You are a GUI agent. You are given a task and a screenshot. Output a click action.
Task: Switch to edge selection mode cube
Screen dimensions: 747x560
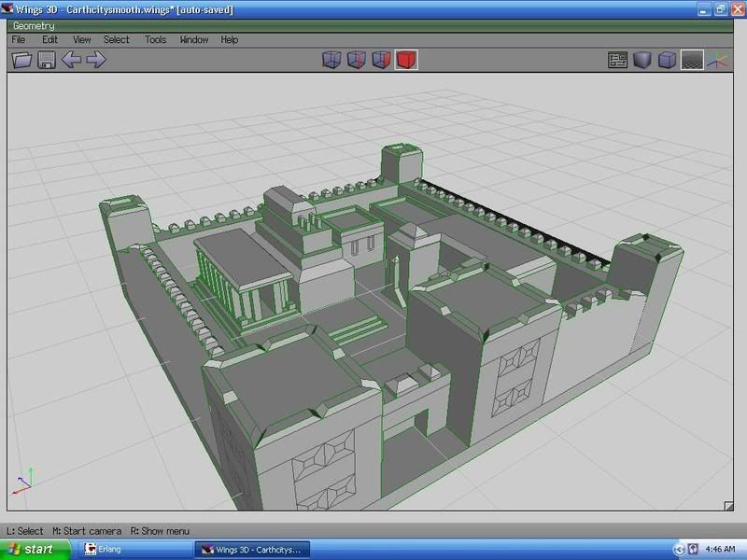coord(356,61)
